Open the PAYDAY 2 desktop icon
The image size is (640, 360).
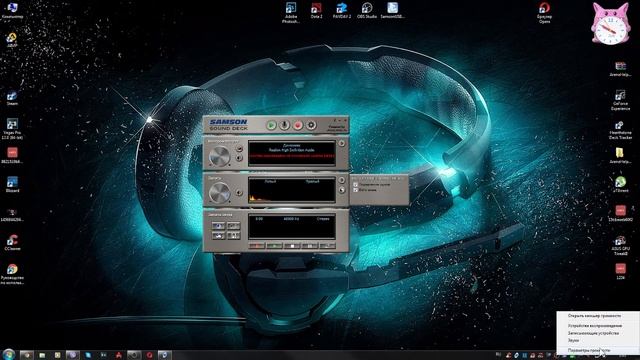pos(342,10)
